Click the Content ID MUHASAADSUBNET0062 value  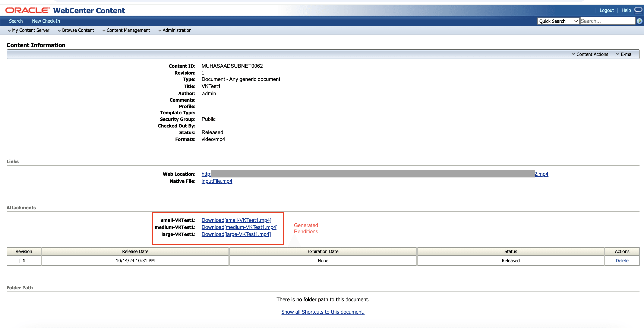point(232,66)
